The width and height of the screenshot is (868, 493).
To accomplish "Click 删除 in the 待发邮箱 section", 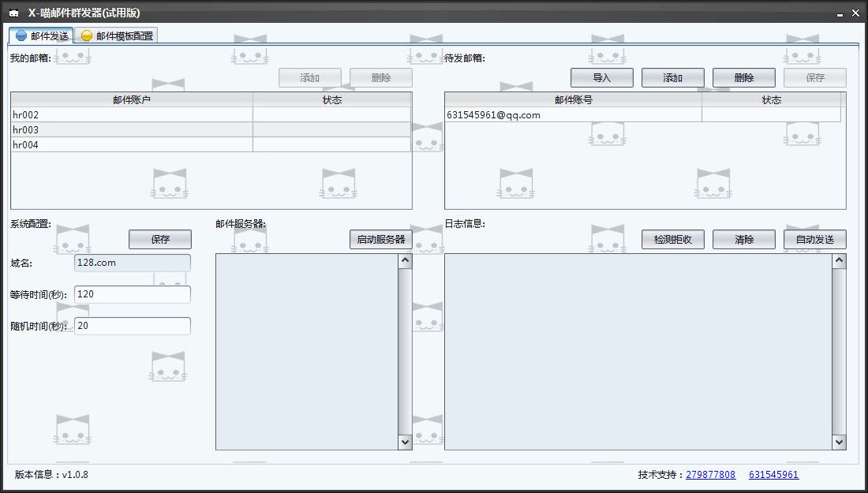I will click(743, 77).
